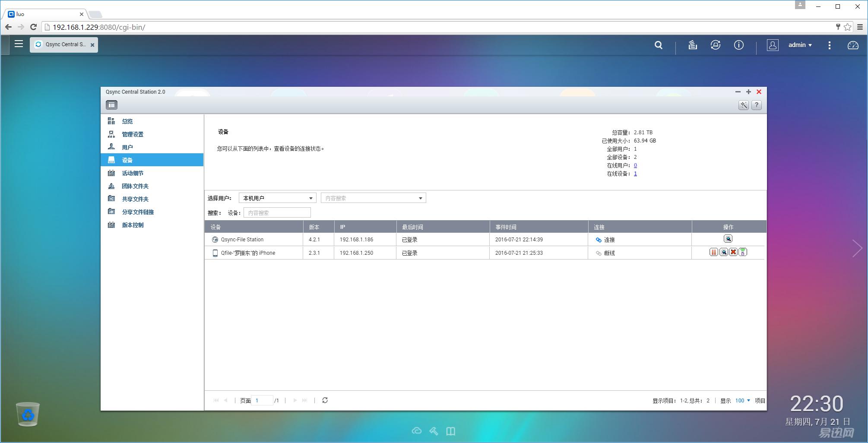Open the QTS desktop search
The height and width of the screenshot is (443, 868).
point(658,45)
